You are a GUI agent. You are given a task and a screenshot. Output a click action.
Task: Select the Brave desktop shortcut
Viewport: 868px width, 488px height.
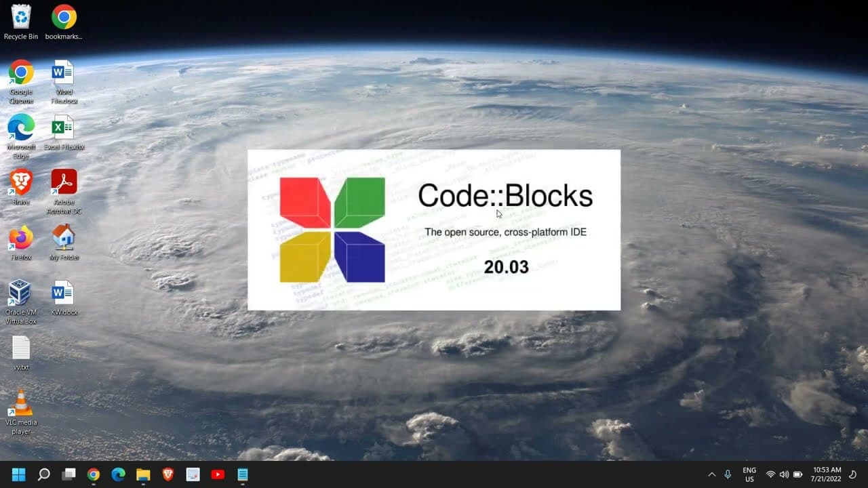tap(21, 188)
